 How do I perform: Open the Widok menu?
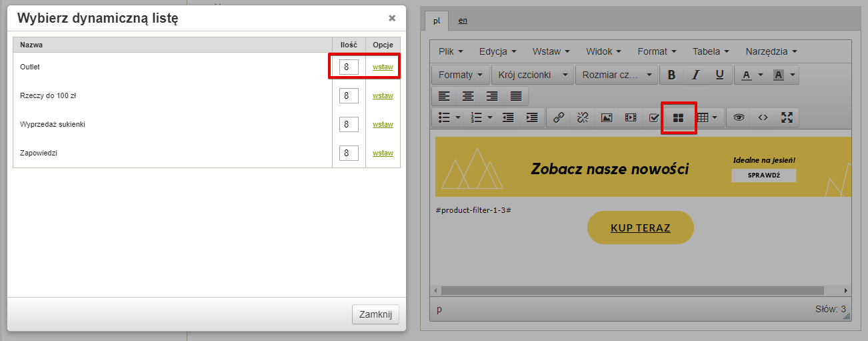tap(603, 51)
